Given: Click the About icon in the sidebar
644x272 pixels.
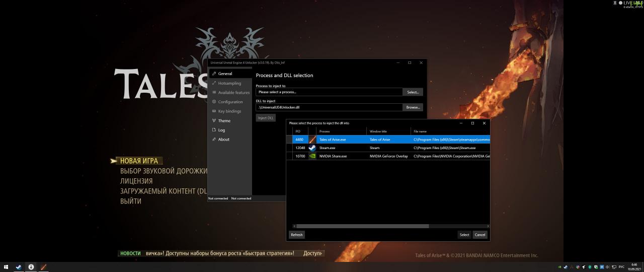Looking at the screenshot, I should pyautogui.click(x=214, y=140).
